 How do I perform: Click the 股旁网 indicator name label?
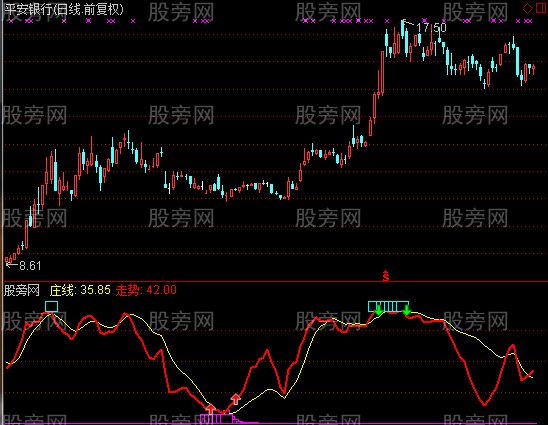[22, 290]
